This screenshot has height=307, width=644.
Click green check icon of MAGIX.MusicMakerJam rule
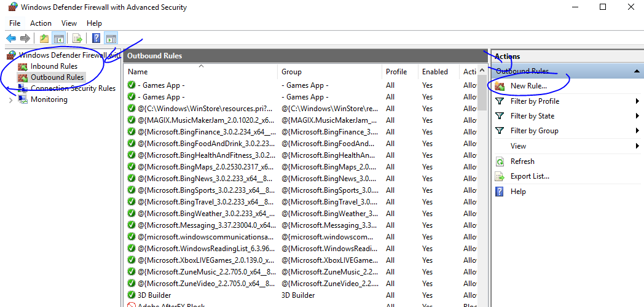point(132,120)
